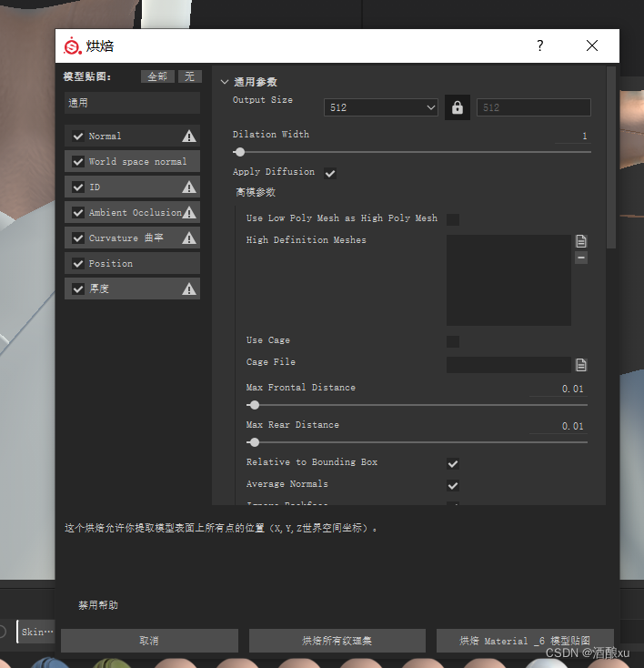
Task: Uncheck the Curvature 曲率 checkbox
Action: coord(78,238)
